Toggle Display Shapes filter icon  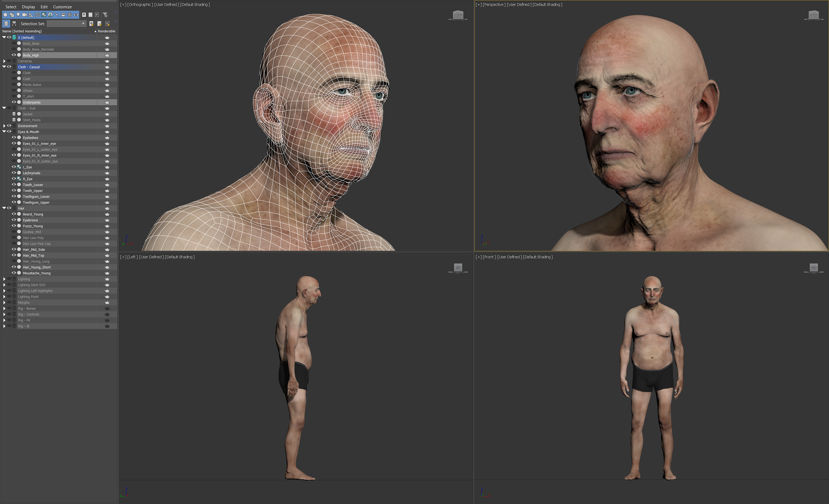(x=12, y=15)
